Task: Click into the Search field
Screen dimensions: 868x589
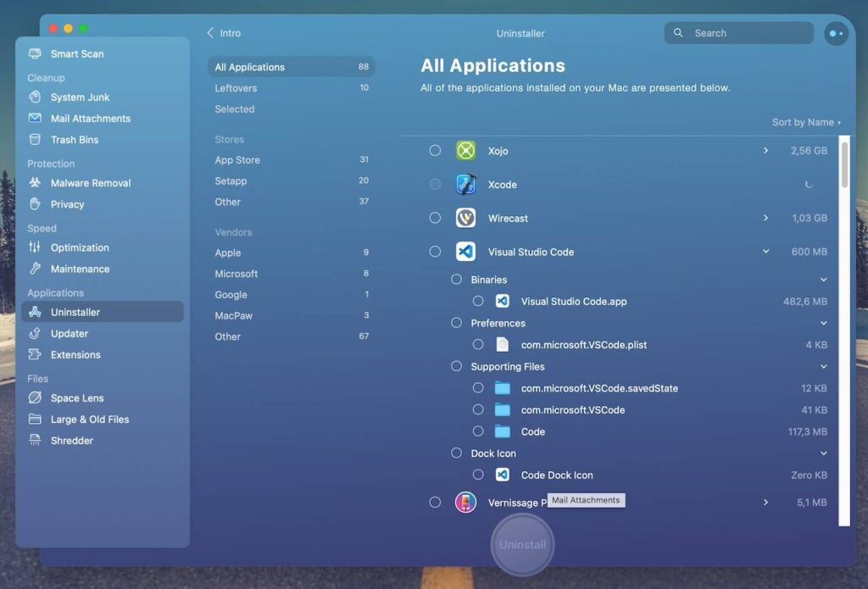Action: 739,33
